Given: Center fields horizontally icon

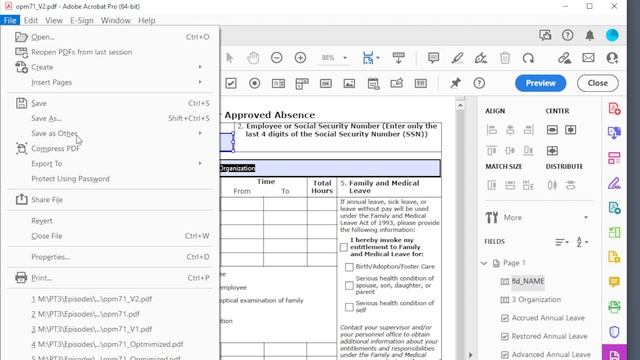Looking at the screenshot, I should 552,130.
